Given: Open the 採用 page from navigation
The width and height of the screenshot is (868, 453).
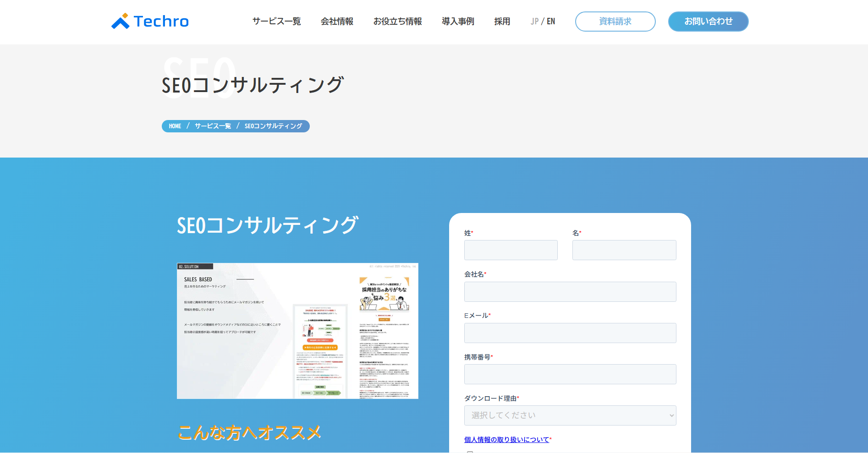Looking at the screenshot, I should [502, 21].
